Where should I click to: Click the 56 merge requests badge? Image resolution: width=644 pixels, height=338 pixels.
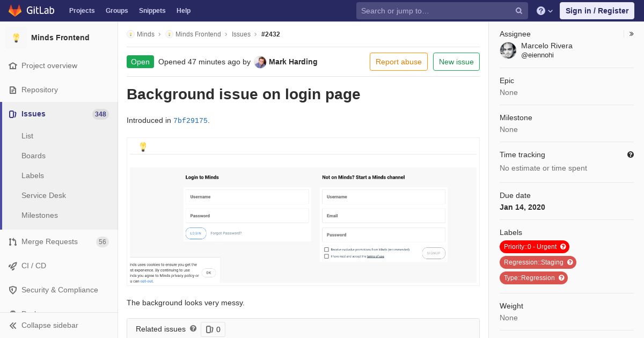pyautogui.click(x=103, y=242)
